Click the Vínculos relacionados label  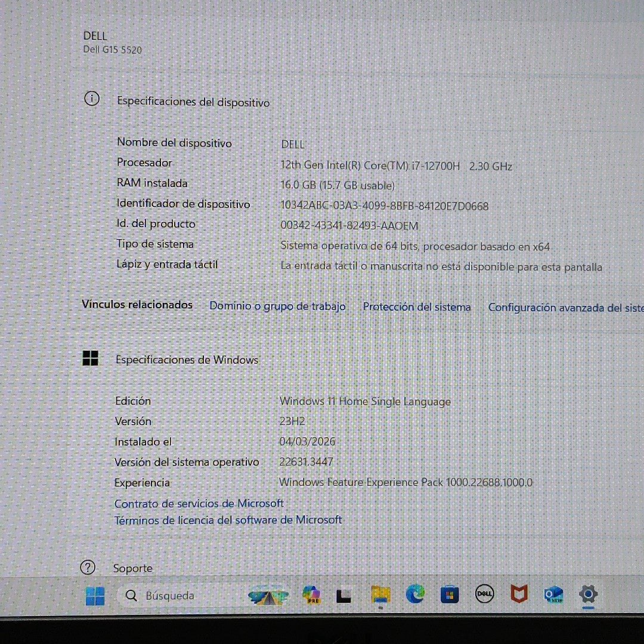click(x=137, y=304)
